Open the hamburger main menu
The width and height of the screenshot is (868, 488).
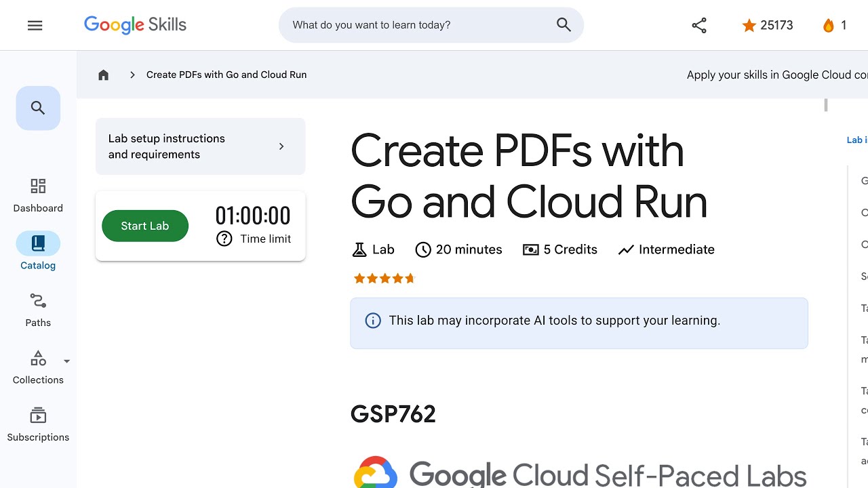[x=35, y=25]
